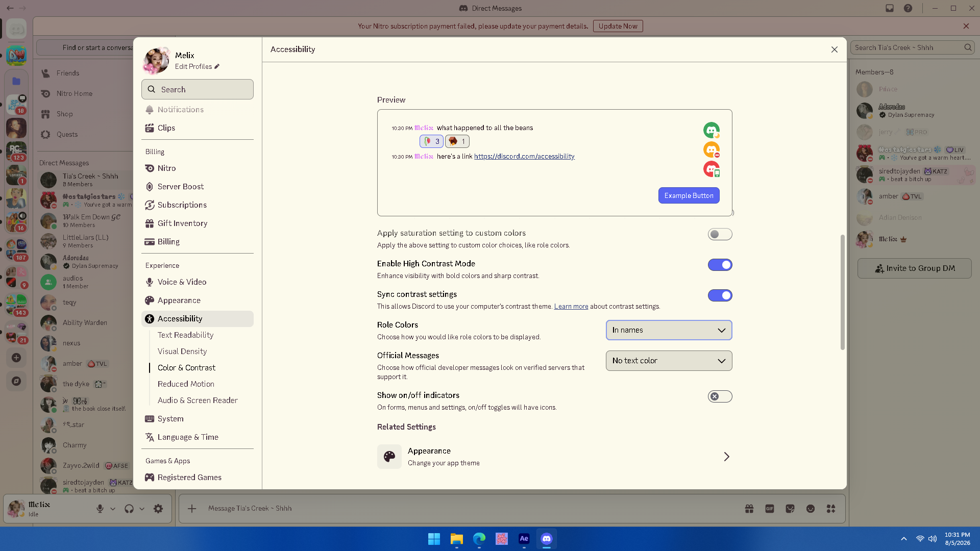The height and width of the screenshot is (551, 980).
Task: Launch Microsoft Edge from taskbar
Action: tap(479, 539)
